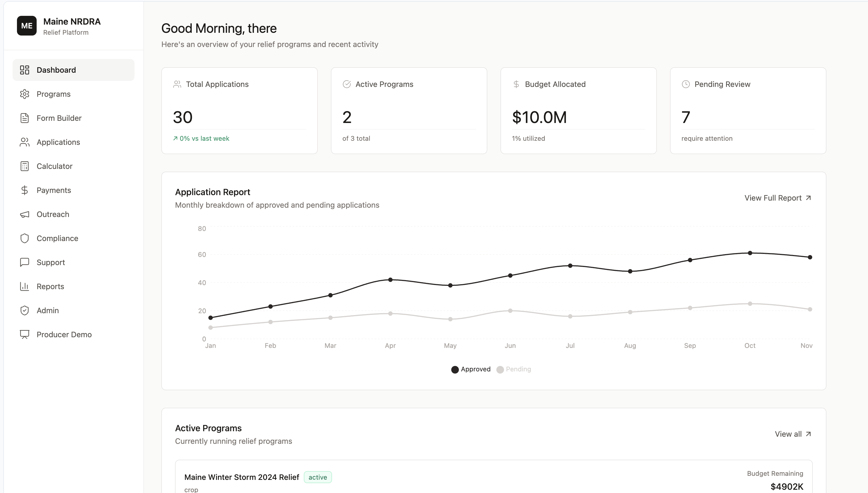
Task: Click the Outreach megaphone icon
Action: [x=24, y=214]
